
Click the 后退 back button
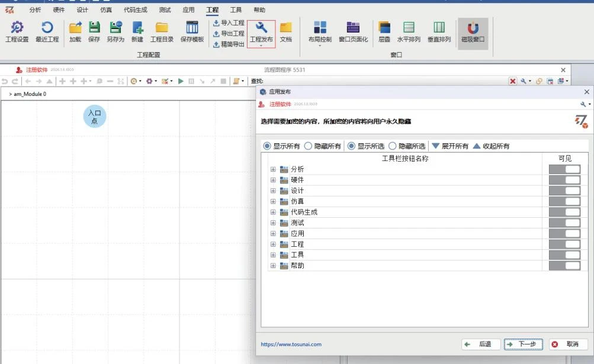(481, 344)
